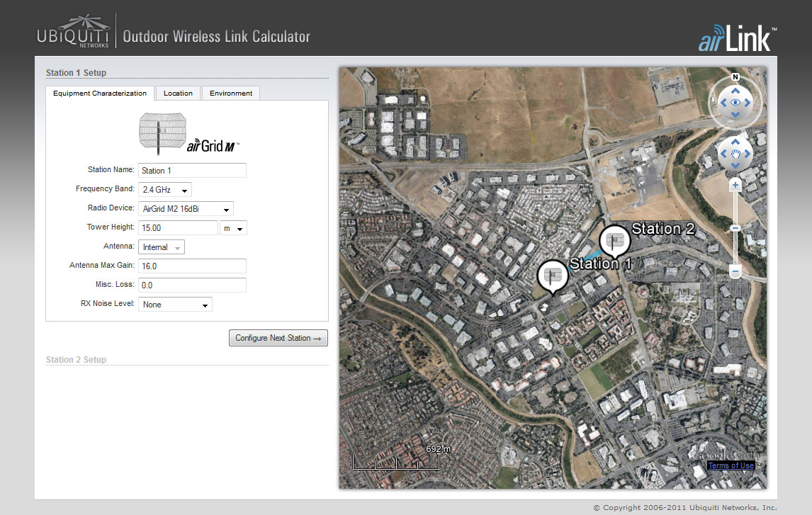This screenshot has width=812, height=515.
Task: Expand the Radio Device dropdown
Action: (186, 209)
